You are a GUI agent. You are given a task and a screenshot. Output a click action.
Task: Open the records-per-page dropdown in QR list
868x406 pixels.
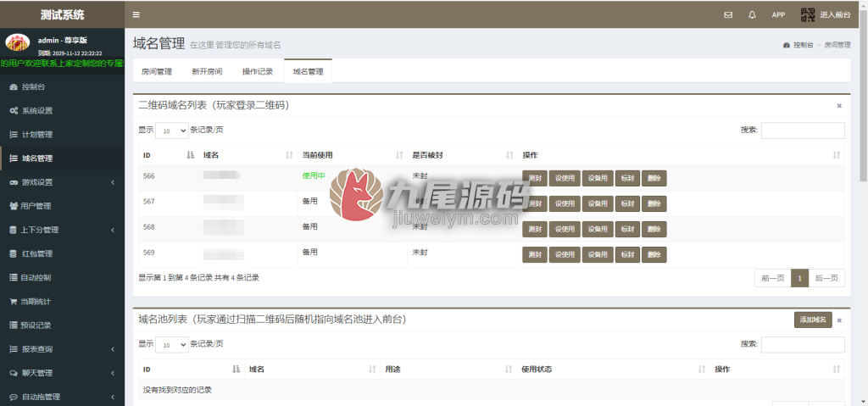click(172, 131)
